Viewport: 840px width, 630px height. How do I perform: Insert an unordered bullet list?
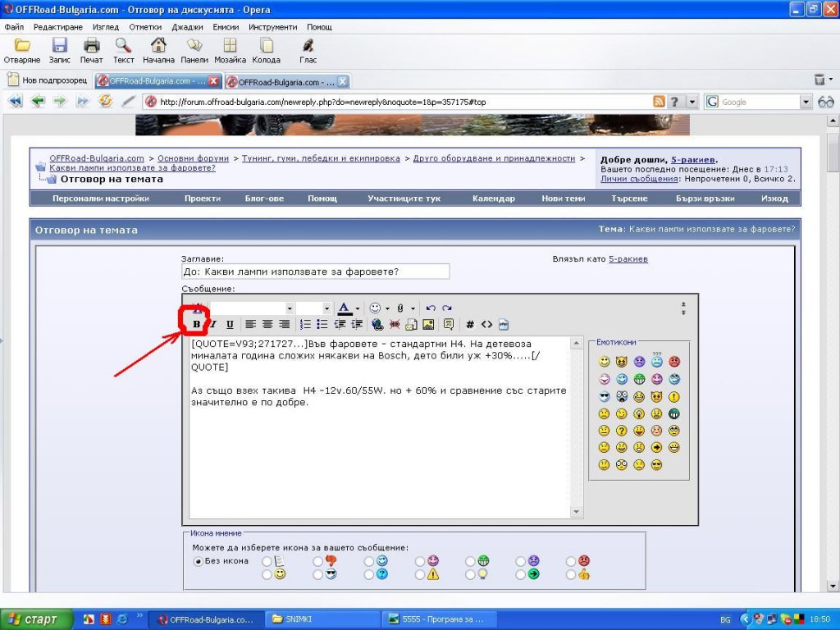322,324
